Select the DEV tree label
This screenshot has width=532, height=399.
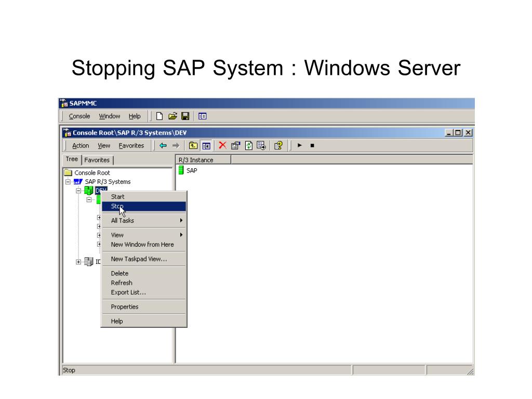(101, 190)
